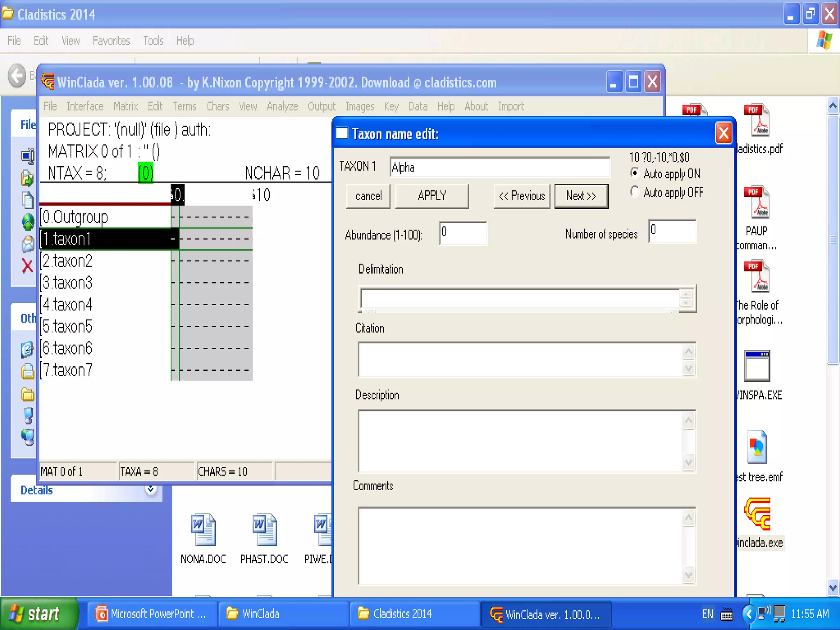This screenshot has width=840, height=630.
Task: Open the best tree.emf image file
Action: coord(757,448)
